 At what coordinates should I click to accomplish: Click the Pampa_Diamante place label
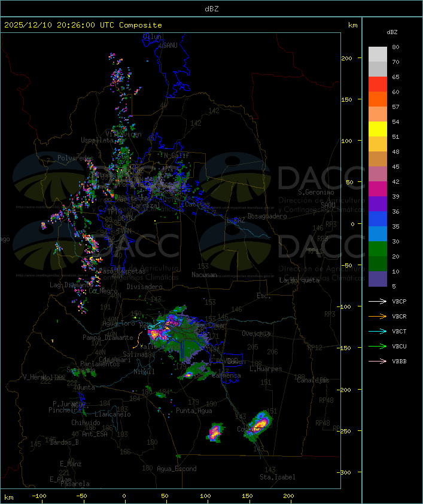(x=108, y=338)
